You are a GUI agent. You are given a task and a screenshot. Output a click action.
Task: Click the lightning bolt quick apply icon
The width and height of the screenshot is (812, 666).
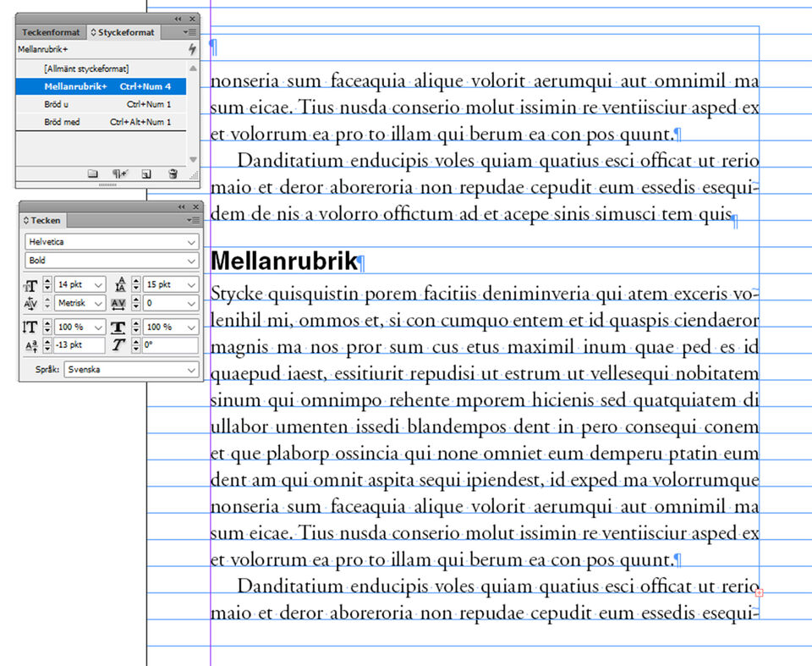pyautogui.click(x=192, y=50)
